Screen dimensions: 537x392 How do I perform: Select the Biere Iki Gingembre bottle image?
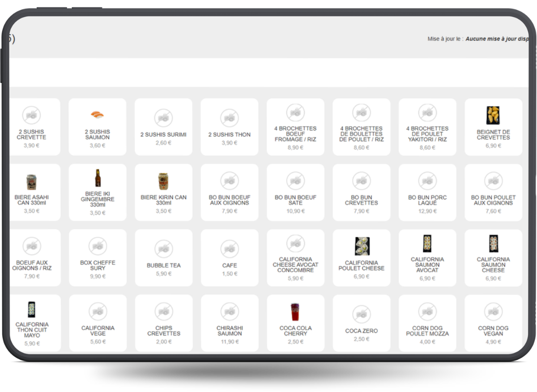click(98, 178)
